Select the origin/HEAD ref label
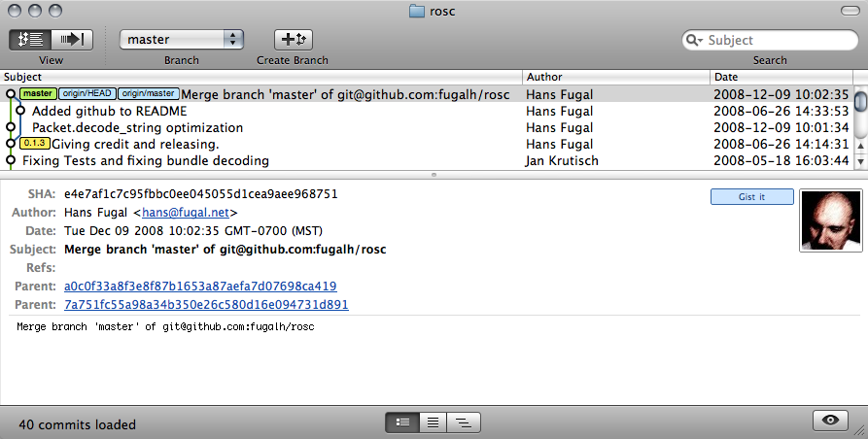Viewport: 868px width, 439px height. pos(87,93)
